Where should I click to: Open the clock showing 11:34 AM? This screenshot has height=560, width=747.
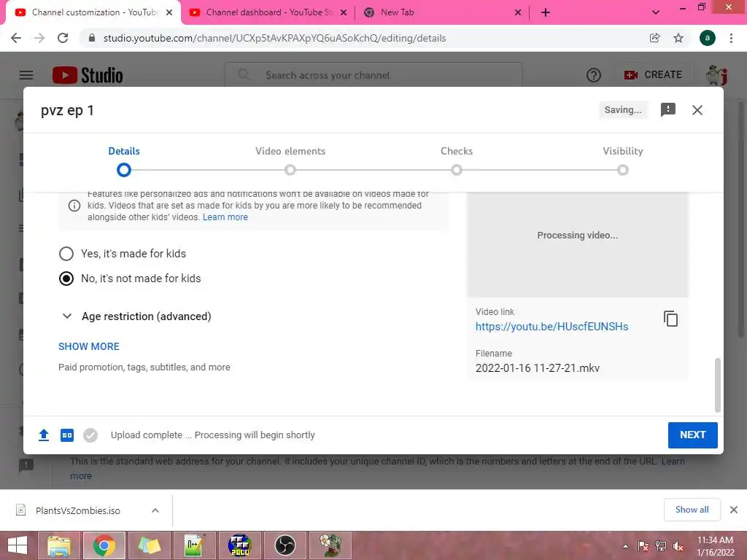click(x=715, y=546)
